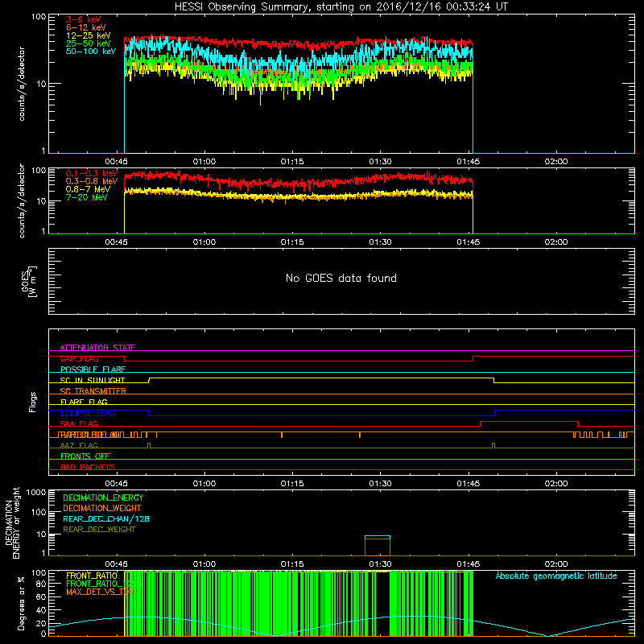Click the DECIMATION ENERGY or weight axis title

tap(12, 522)
